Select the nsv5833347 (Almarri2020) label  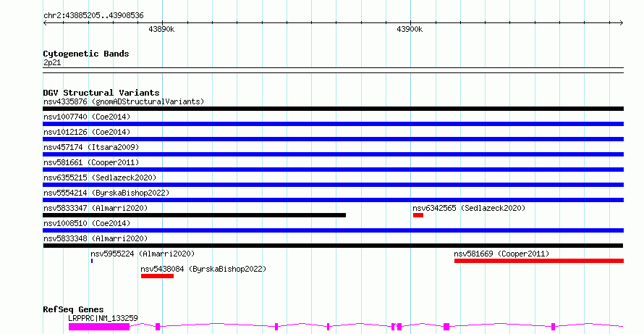[96, 208]
